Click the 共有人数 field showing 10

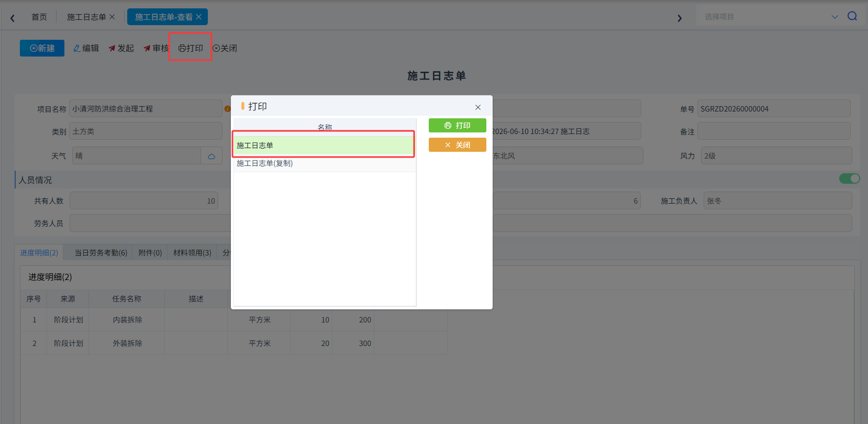144,201
